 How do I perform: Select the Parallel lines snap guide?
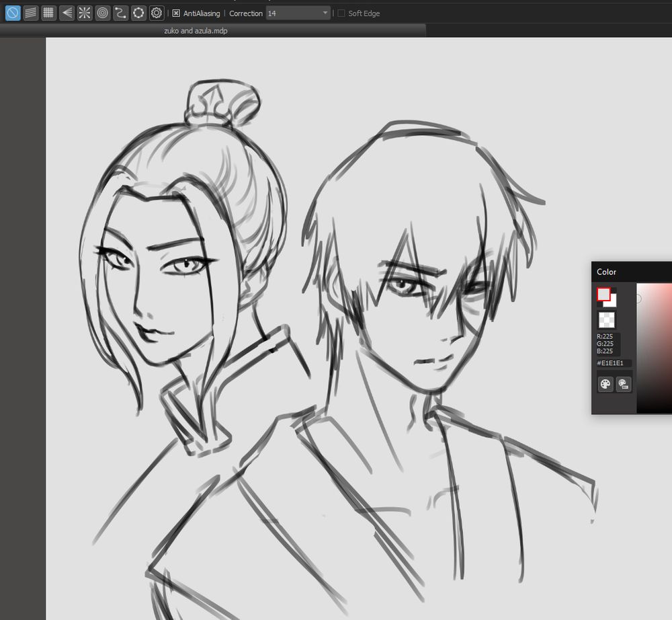tap(31, 13)
